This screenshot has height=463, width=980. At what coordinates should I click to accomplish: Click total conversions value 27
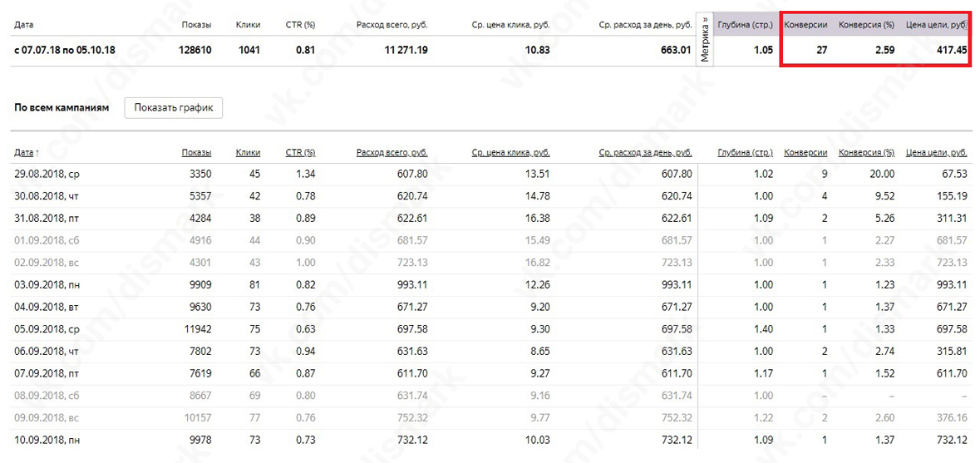[822, 51]
